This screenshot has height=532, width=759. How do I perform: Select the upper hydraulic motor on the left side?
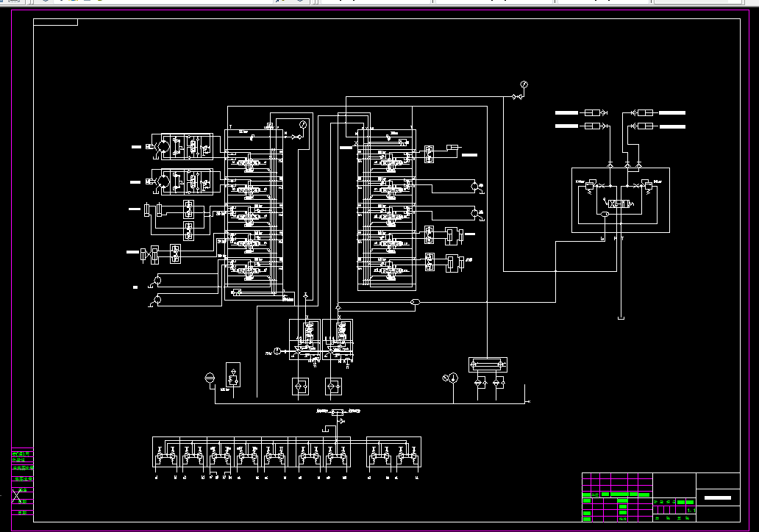point(163,145)
